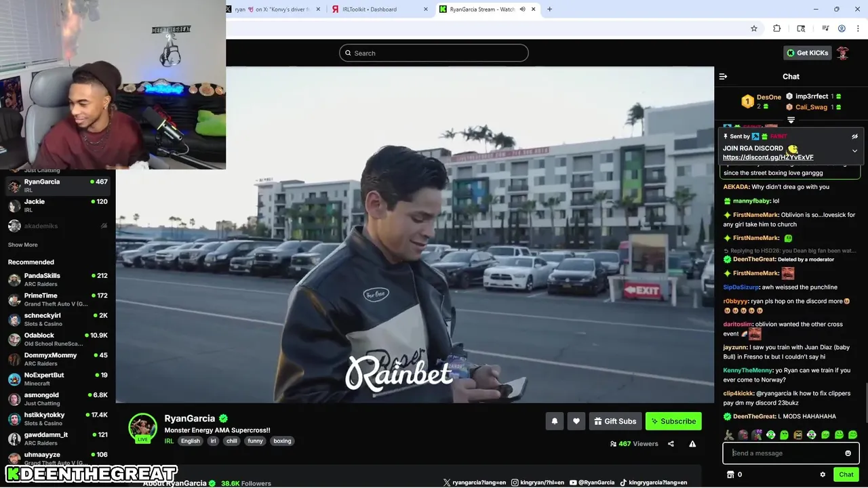This screenshot has width=868, height=488.
Task: Close the IRLToolkit Dashboard tab
Action: click(x=426, y=9)
